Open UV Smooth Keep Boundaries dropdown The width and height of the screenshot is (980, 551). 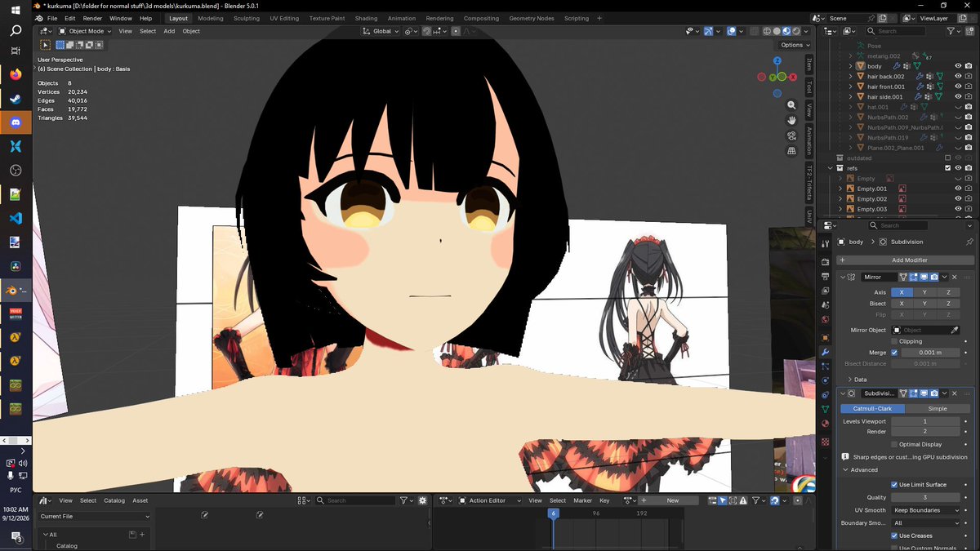[x=926, y=510]
